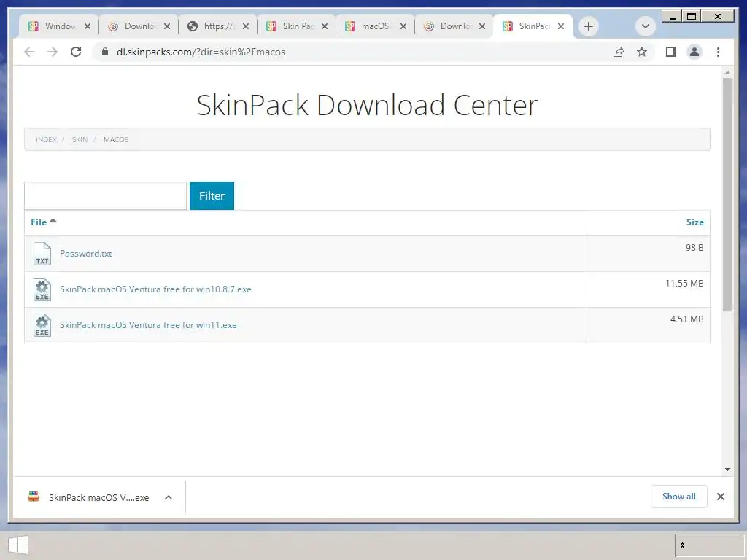The height and width of the screenshot is (560, 747).
Task: Download SkinPack Ventura win11.exe
Action: click(148, 324)
